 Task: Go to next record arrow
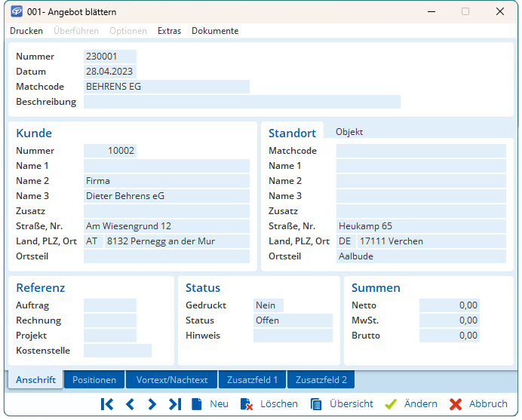coord(152,404)
